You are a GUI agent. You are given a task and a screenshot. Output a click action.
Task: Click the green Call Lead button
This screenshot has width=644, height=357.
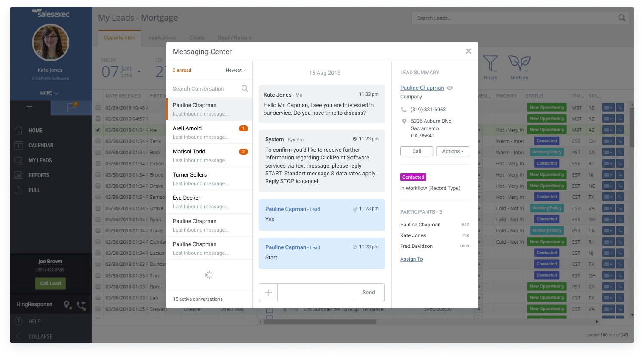tap(50, 283)
